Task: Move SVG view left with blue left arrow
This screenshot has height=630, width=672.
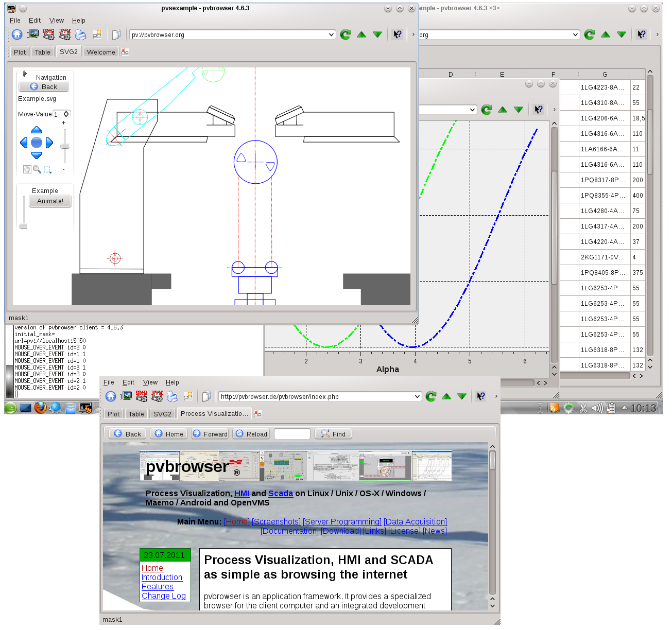Action: [24, 143]
